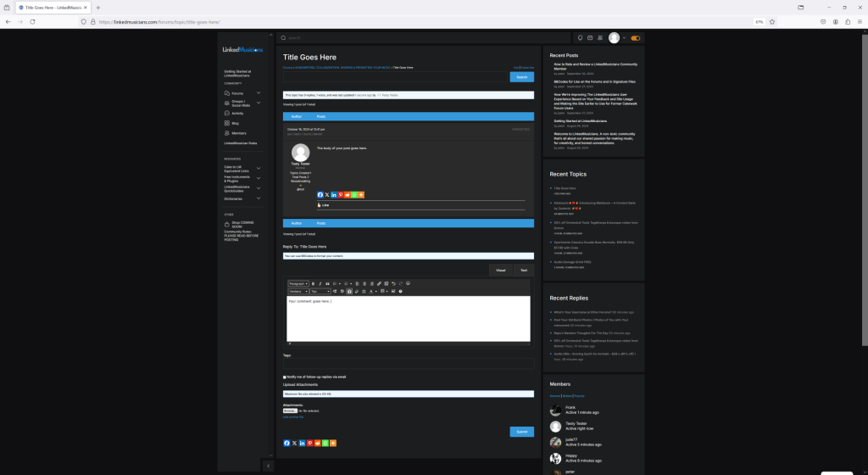
Task: Share the post on Reddit
Action: click(347, 195)
